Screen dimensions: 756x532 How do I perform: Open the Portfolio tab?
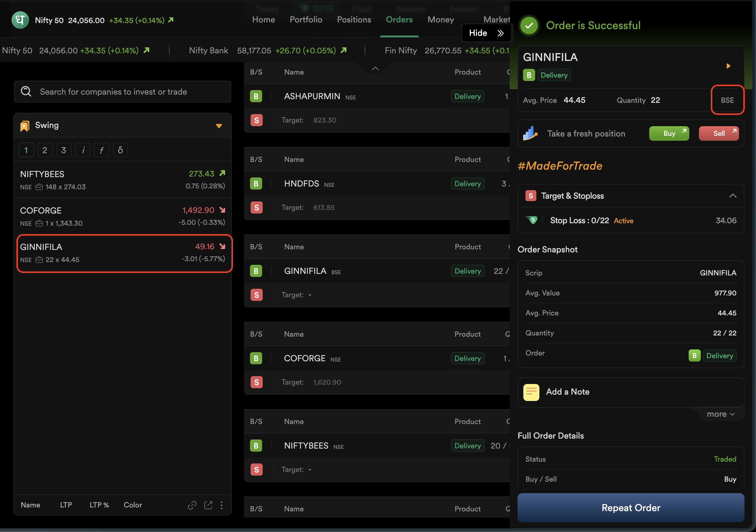click(x=306, y=20)
